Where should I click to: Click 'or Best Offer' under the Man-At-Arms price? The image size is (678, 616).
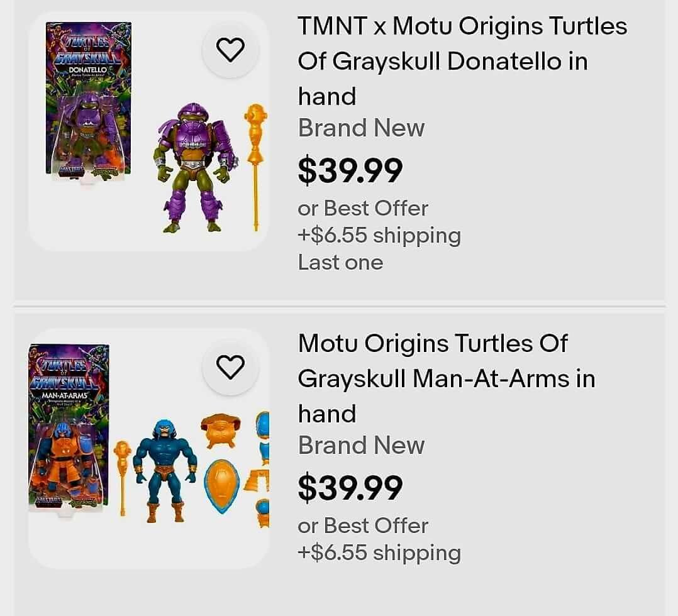[362, 525]
